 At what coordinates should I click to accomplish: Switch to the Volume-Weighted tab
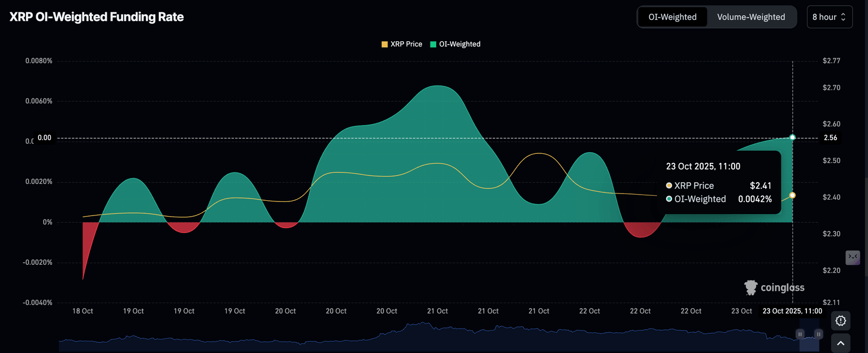point(750,17)
